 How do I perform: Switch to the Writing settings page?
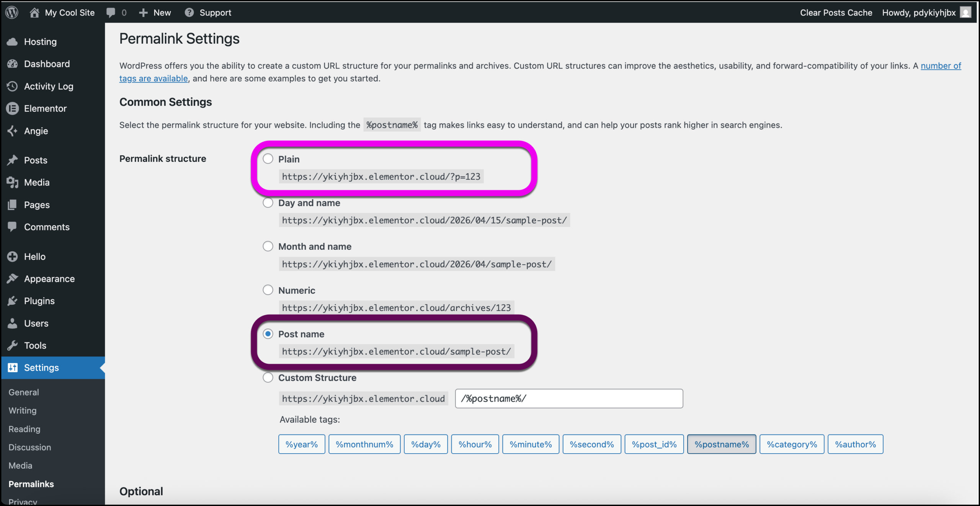coord(22,410)
